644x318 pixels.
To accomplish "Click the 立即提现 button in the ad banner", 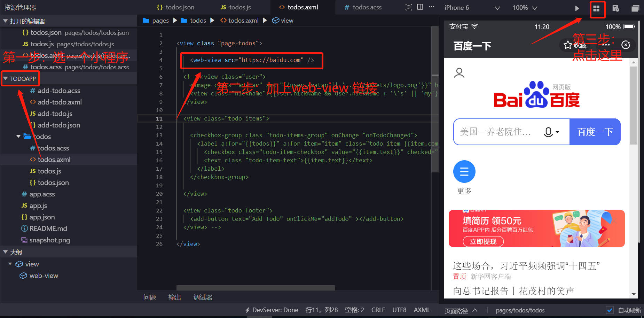I will 482,241.
